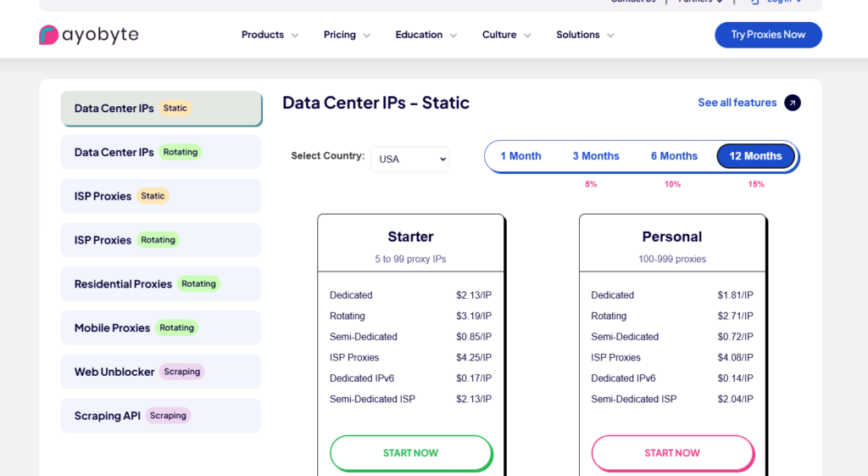Open the Select Country dropdown
This screenshot has width=868, height=476.
coord(409,159)
